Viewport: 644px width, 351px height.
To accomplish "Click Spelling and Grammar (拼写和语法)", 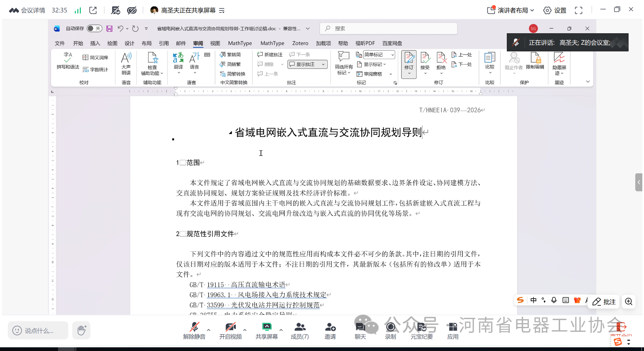I will tap(68, 61).
